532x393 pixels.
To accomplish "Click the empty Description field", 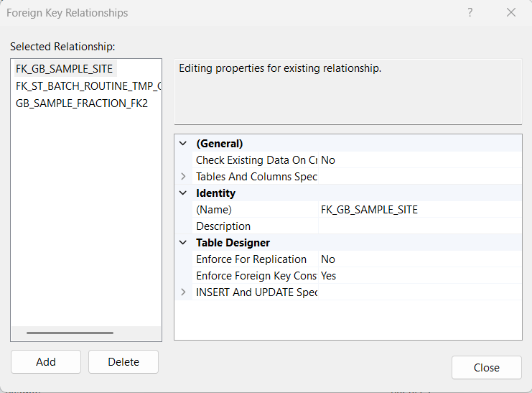I will point(419,226).
